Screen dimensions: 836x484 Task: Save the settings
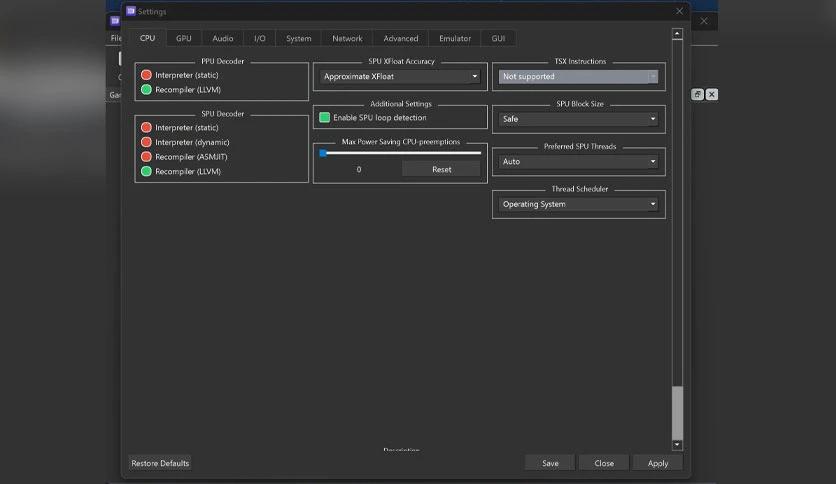(x=550, y=463)
